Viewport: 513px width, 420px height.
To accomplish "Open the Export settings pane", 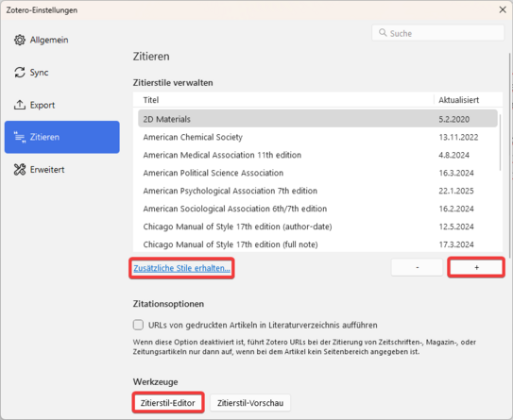I will click(62, 105).
